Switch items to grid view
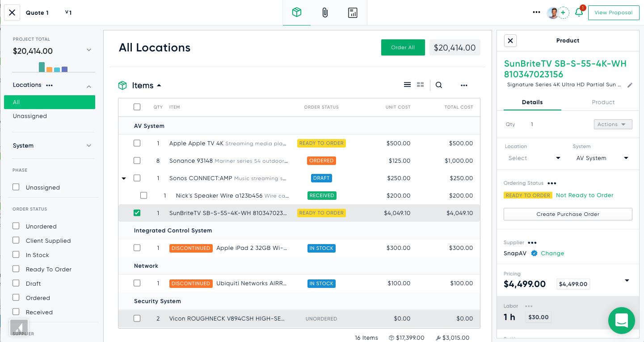Image resolution: width=644 pixels, height=342 pixels. 420,84
